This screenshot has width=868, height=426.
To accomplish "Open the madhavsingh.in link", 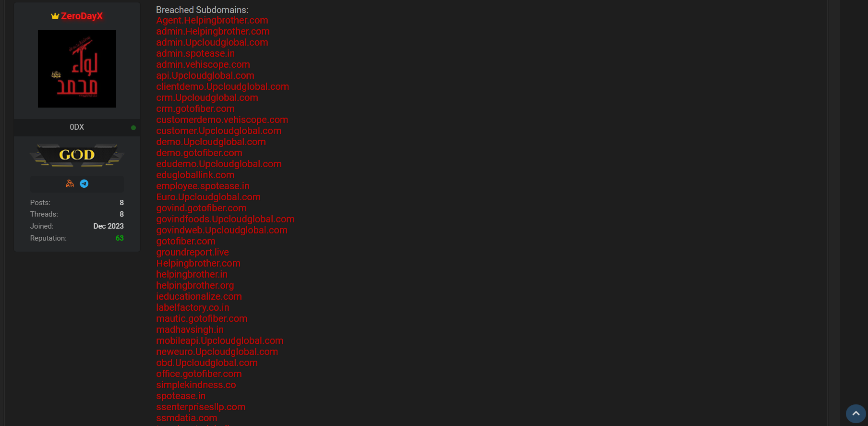I will (x=190, y=330).
